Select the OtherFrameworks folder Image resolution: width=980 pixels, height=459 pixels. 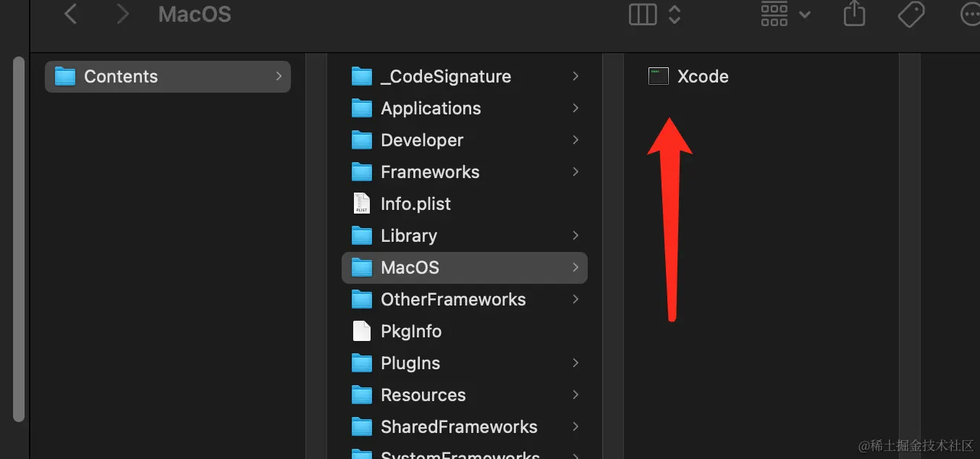click(453, 299)
